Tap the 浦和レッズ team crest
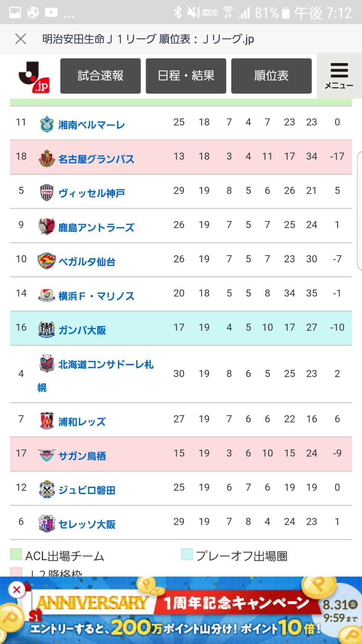Viewport: 362px width, 644px height. (x=46, y=421)
